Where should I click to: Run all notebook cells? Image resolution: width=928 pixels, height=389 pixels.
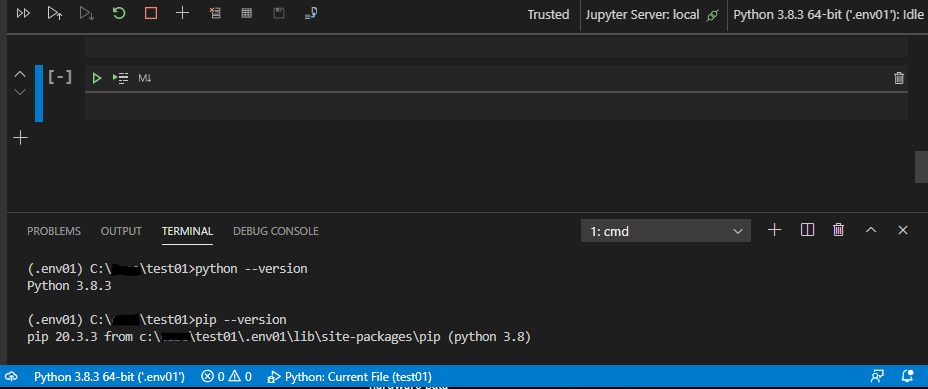tap(23, 13)
